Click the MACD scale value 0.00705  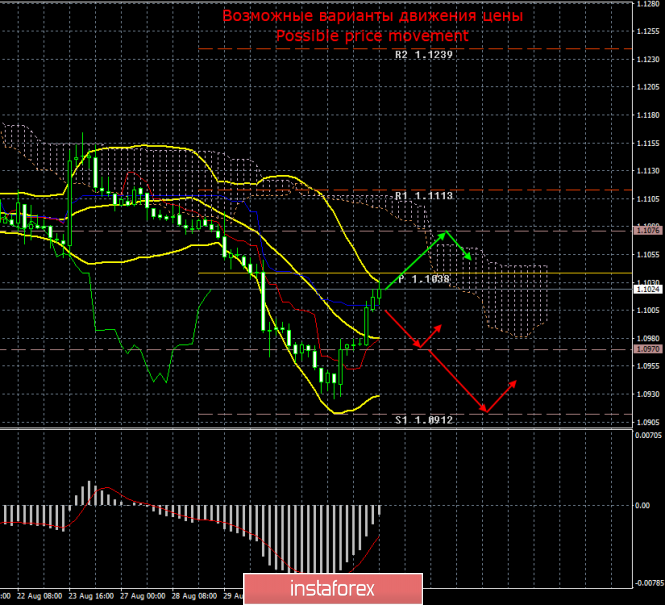click(648, 435)
